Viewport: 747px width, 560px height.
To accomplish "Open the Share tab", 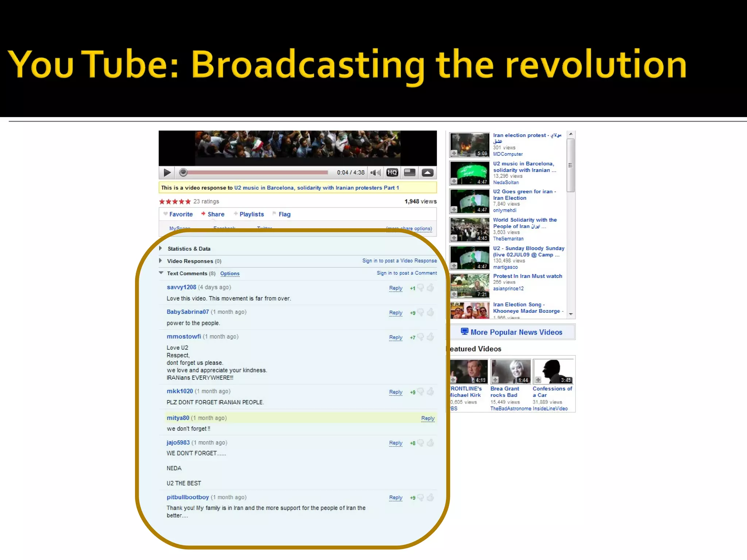I will [216, 214].
